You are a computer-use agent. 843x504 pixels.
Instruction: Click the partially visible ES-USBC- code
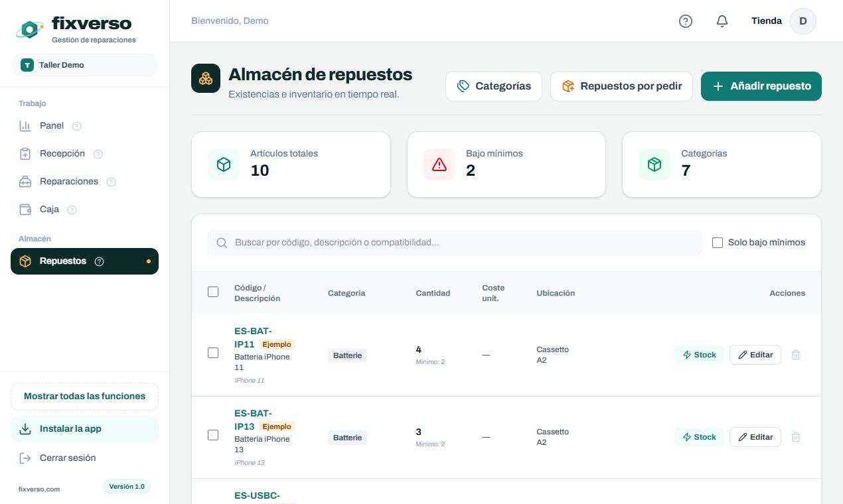click(x=257, y=495)
